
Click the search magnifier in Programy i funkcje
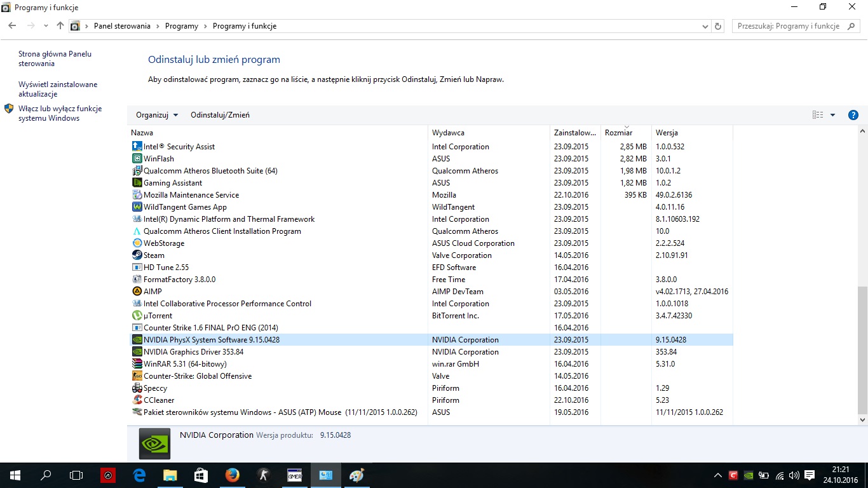[x=851, y=26]
